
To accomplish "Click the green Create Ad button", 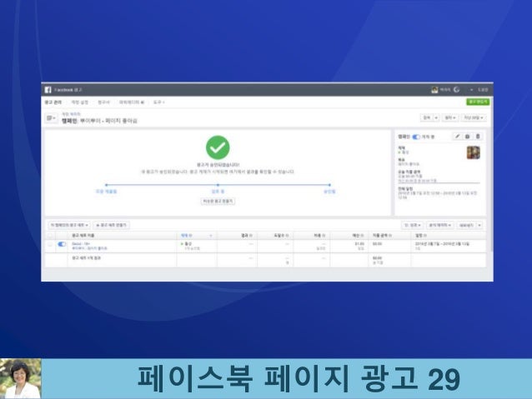I will pyautogui.click(x=478, y=102).
